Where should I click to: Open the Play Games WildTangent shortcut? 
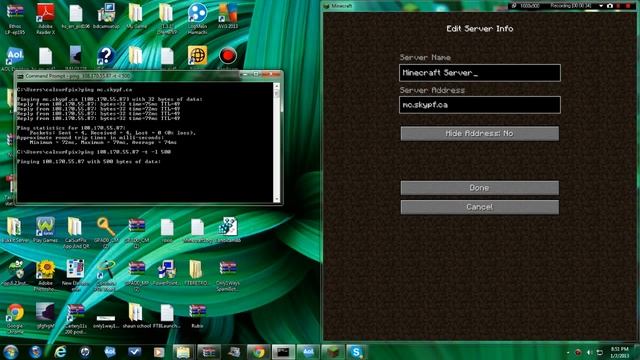click(x=45, y=230)
